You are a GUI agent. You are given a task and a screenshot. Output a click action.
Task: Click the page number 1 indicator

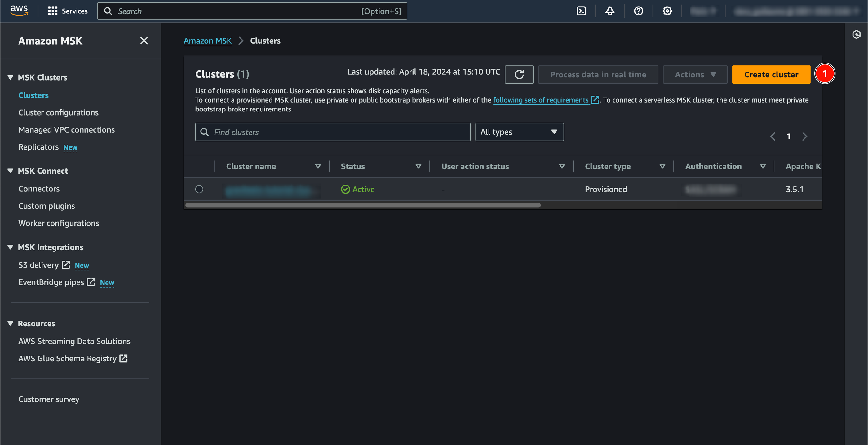tap(788, 136)
